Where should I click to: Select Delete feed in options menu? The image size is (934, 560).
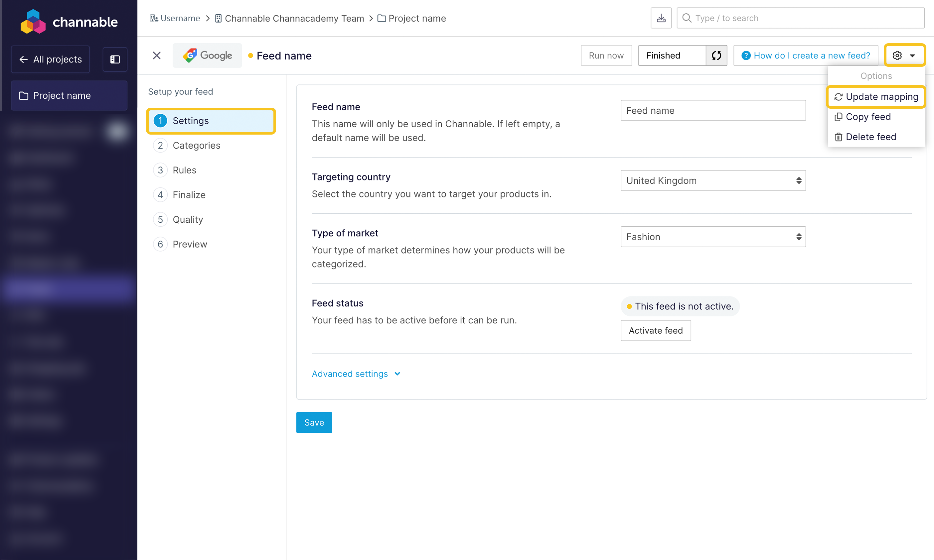[x=870, y=137]
